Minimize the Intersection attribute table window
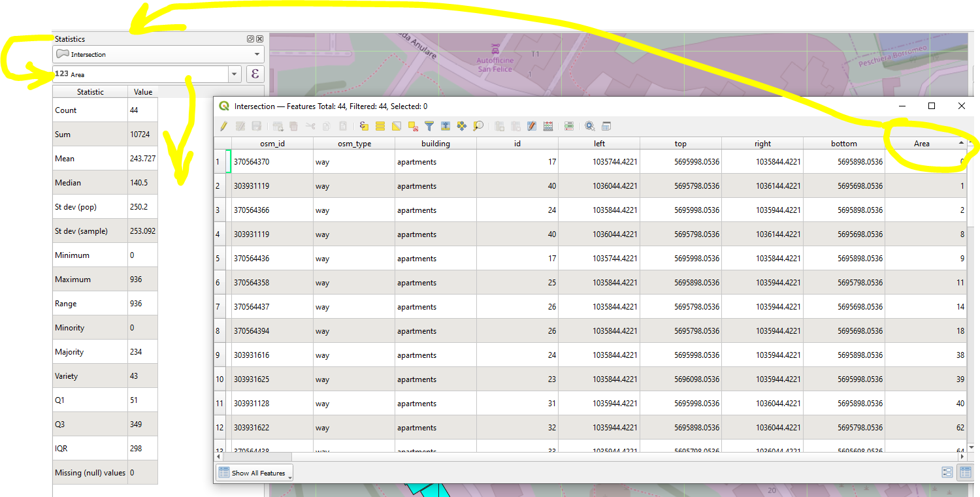980x497 pixels. click(902, 106)
